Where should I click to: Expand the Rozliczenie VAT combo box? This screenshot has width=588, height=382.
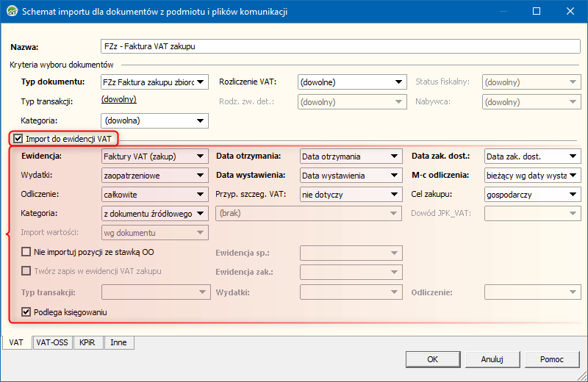352,82
